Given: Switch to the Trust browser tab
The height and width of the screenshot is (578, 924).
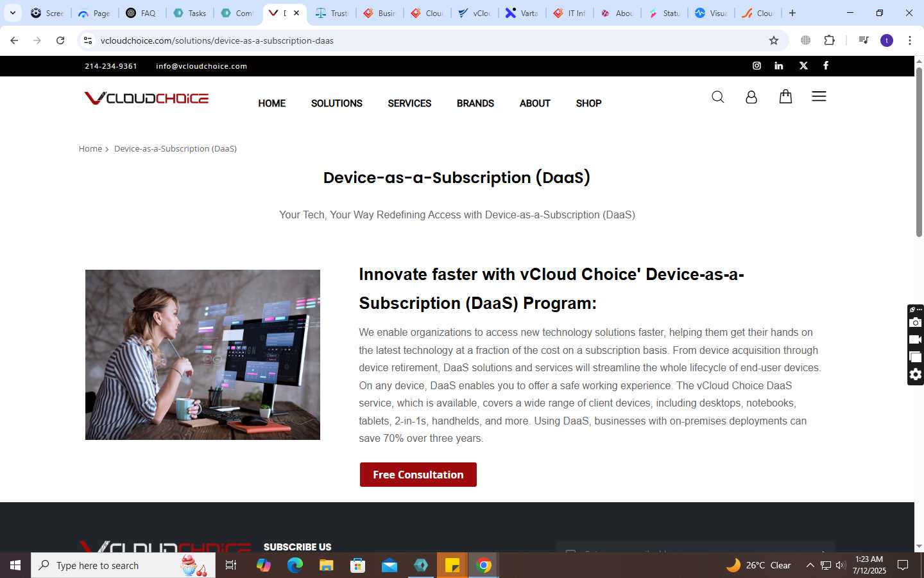Looking at the screenshot, I should pos(332,13).
